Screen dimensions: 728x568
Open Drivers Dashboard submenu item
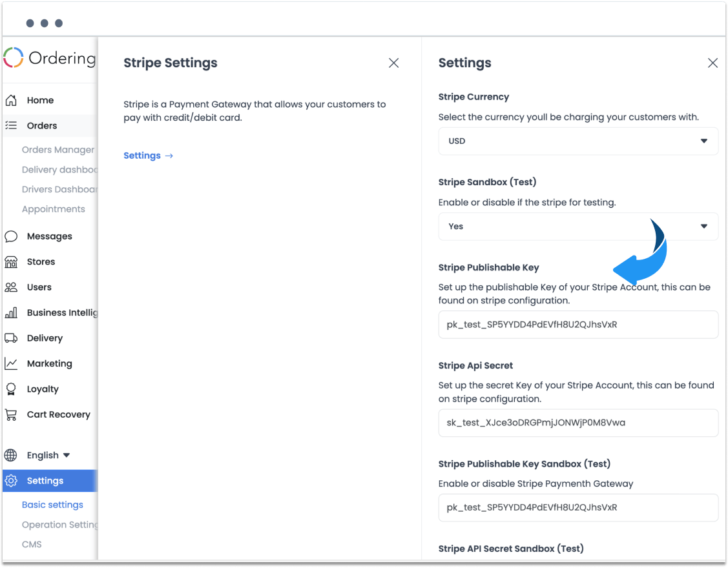click(x=59, y=189)
